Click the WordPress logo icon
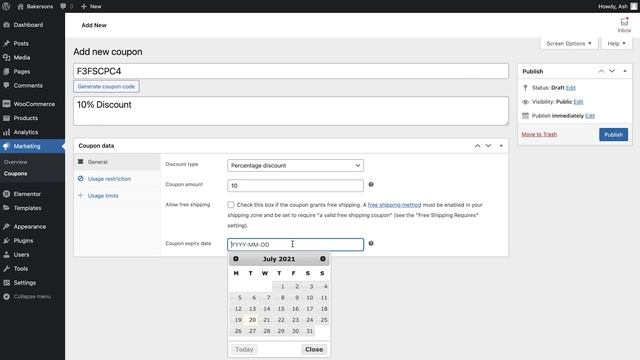 [7, 6]
